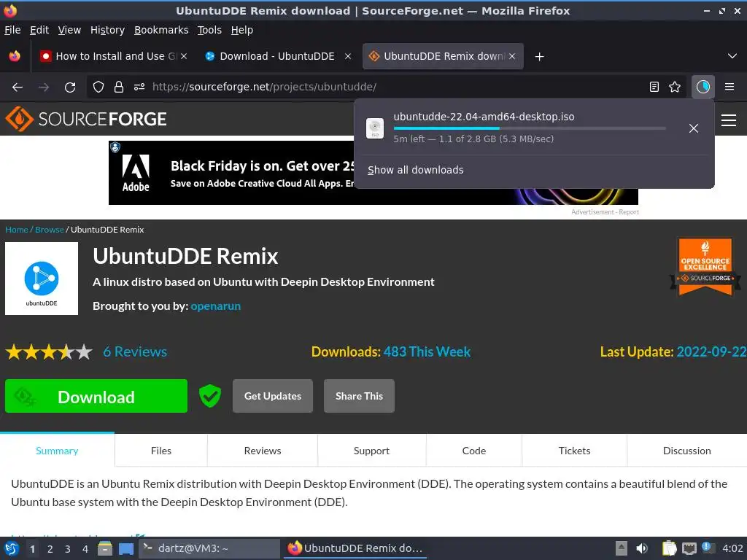Viewport: 747px width, 560px height.
Task: Click the ISO download progress bar
Action: pyautogui.click(x=530, y=128)
